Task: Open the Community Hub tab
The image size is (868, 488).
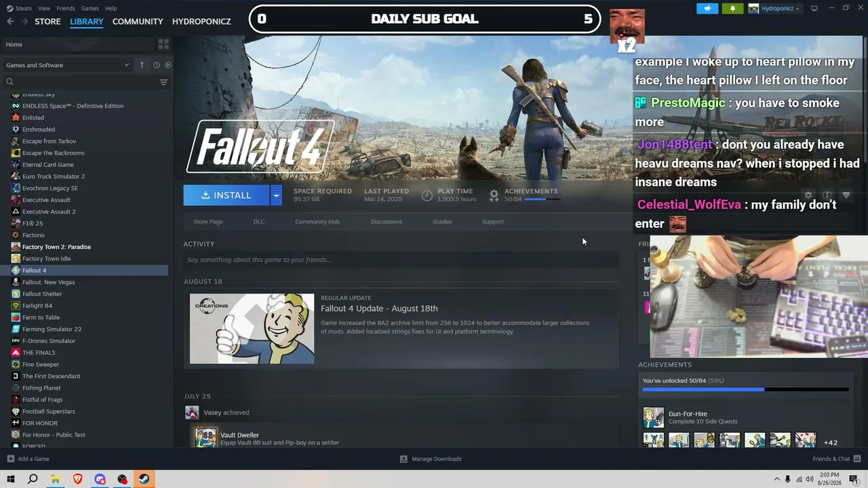Action: 317,222
